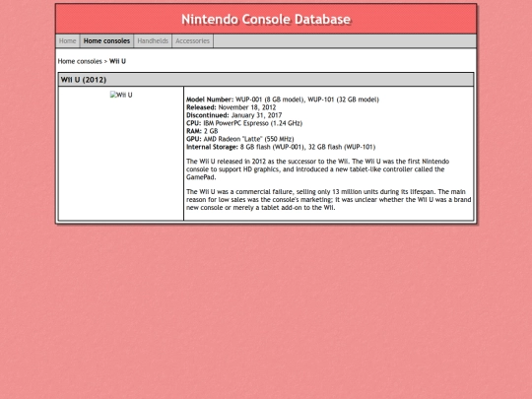
Task: Click the broken Wii U image placeholder
Action: (121, 95)
